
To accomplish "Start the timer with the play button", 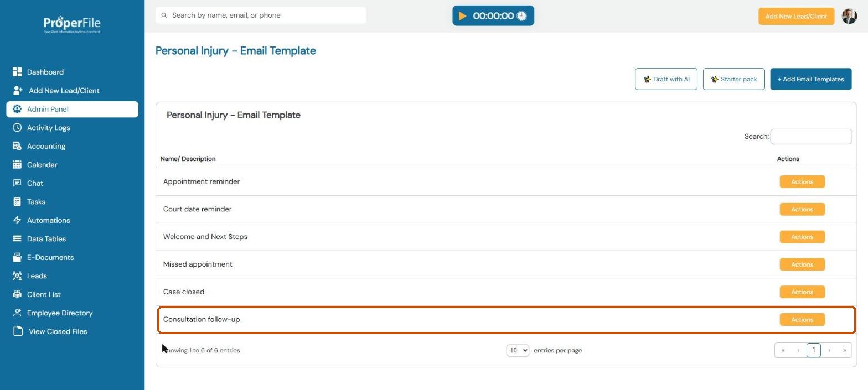I will 463,16.
